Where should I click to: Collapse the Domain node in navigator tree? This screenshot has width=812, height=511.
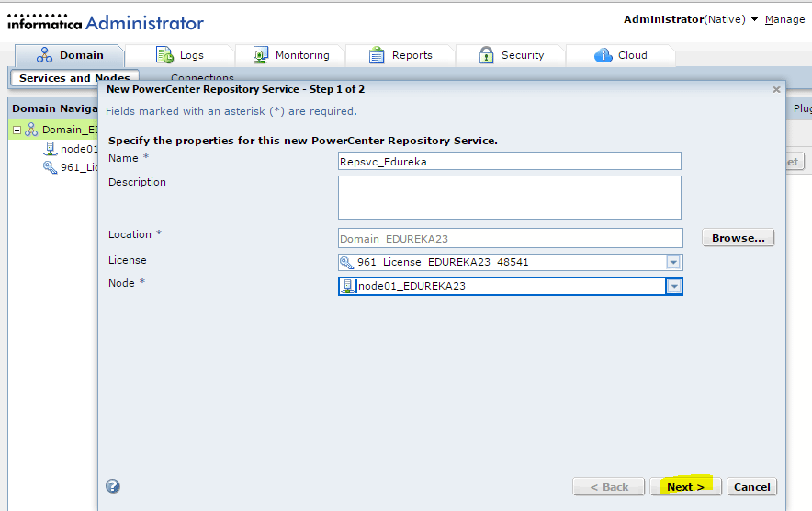pyautogui.click(x=17, y=131)
